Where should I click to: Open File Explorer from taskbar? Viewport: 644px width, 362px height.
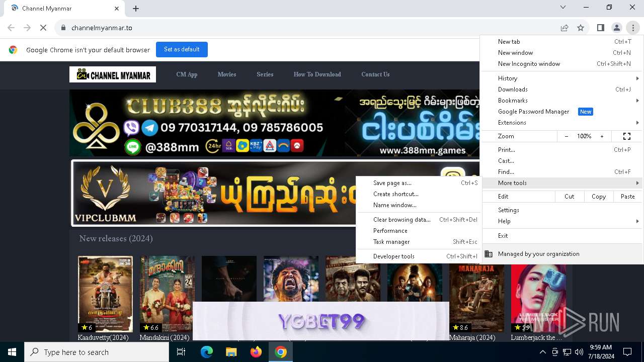[x=231, y=352]
